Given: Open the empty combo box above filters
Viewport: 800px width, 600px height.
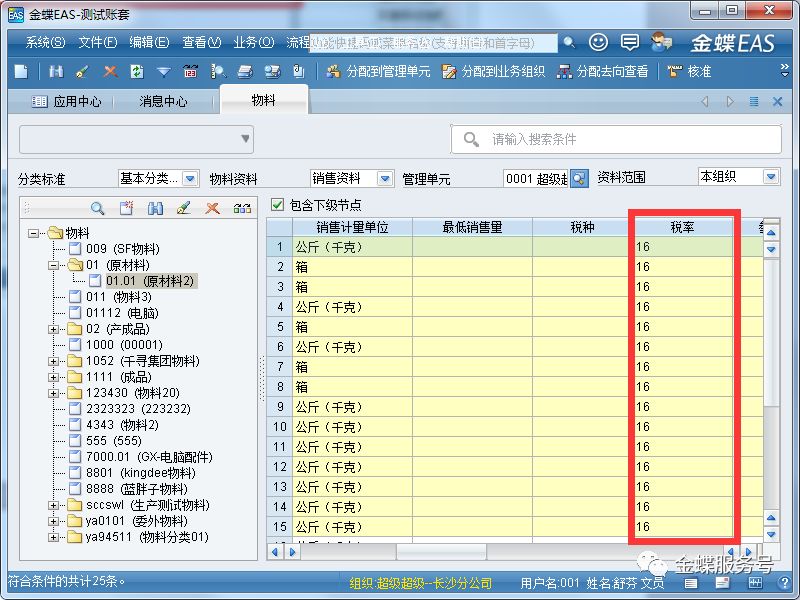Looking at the screenshot, I should pos(136,139).
